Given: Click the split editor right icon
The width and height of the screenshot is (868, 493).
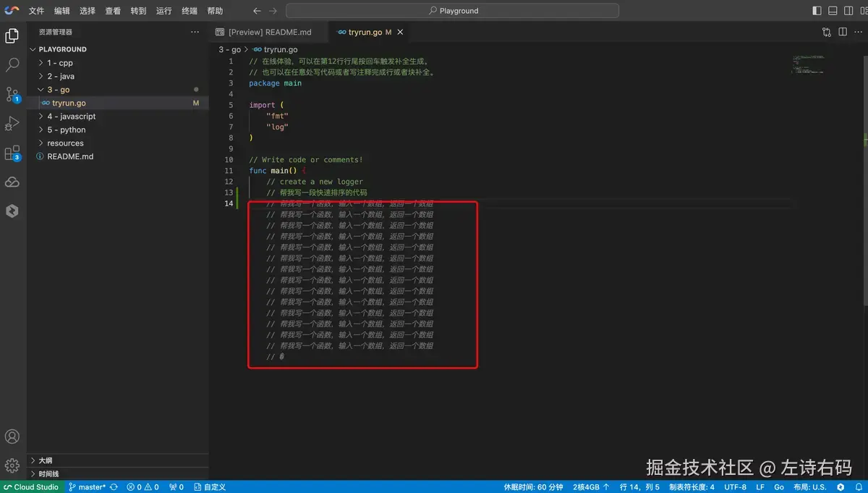Looking at the screenshot, I should click(x=843, y=32).
